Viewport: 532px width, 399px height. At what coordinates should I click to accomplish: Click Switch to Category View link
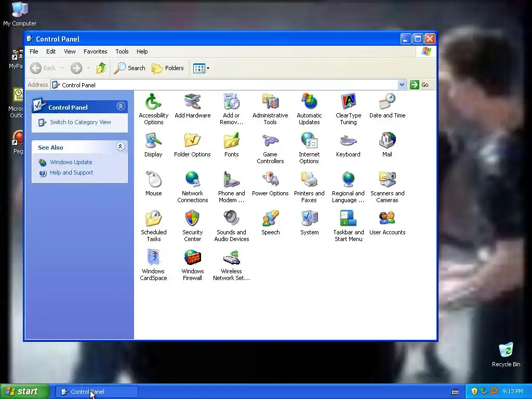tap(80, 122)
